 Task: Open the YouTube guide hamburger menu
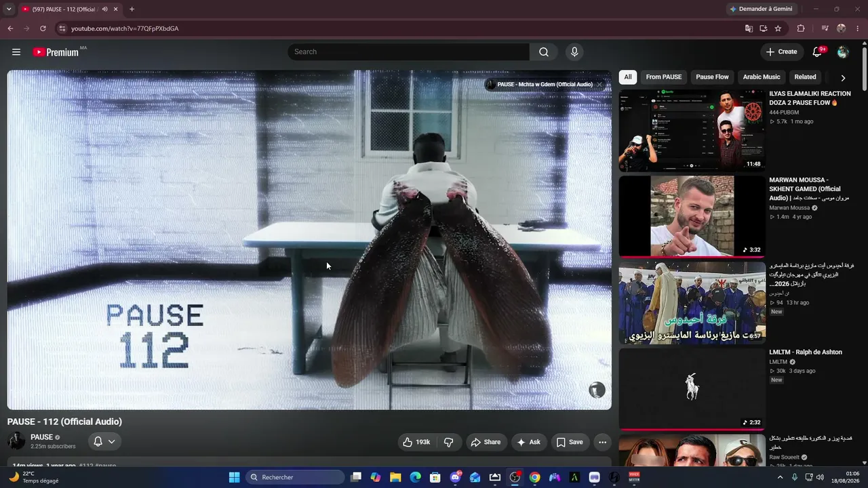coord(16,52)
